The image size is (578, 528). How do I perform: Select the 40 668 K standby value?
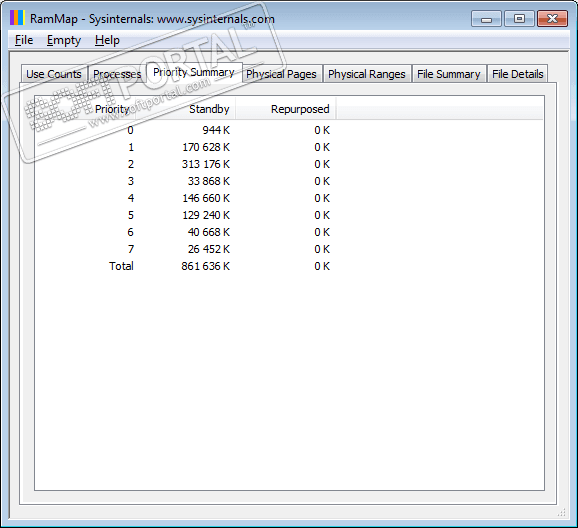pyautogui.click(x=209, y=232)
